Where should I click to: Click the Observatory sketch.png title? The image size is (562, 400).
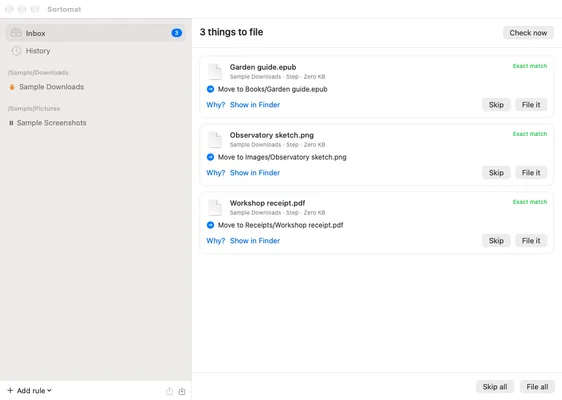click(x=272, y=135)
